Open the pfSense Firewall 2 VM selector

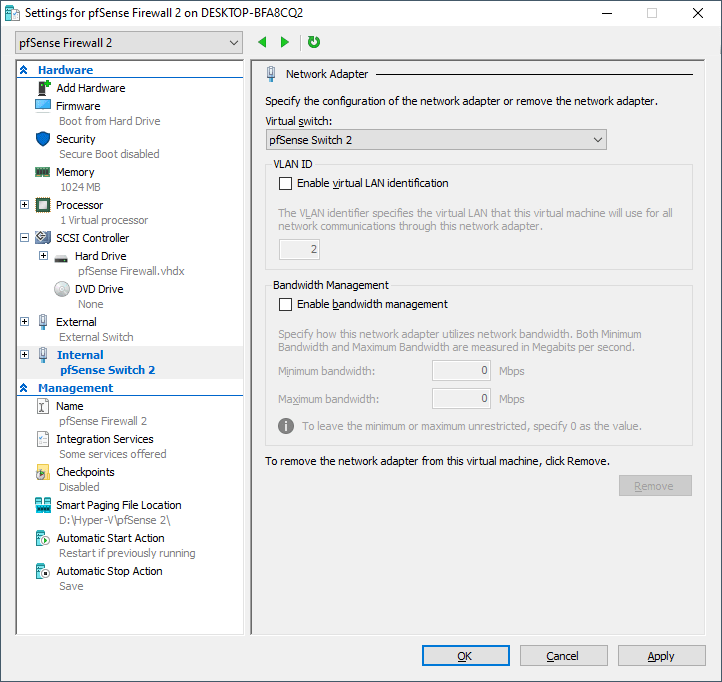tap(129, 43)
